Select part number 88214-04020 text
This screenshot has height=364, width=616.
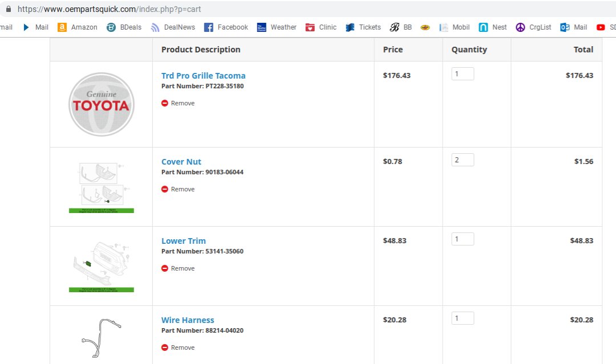[x=225, y=330]
